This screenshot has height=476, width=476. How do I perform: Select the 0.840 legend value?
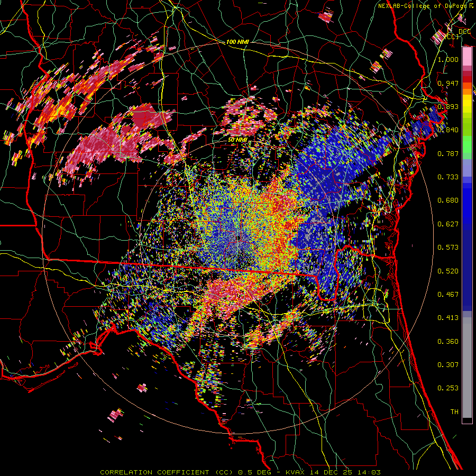[448, 130]
